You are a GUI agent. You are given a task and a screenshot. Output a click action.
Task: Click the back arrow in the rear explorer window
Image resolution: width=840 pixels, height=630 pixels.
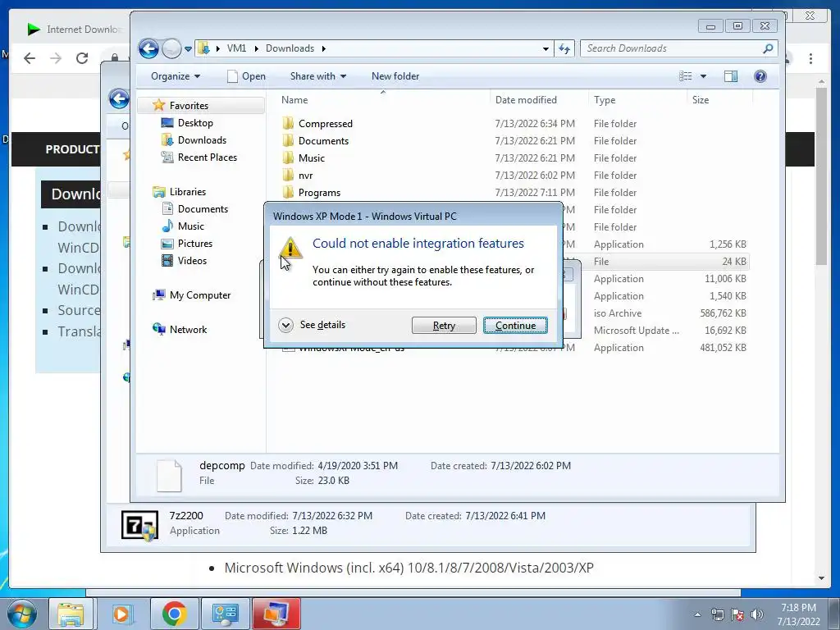pyautogui.click(x=119, y=98)
